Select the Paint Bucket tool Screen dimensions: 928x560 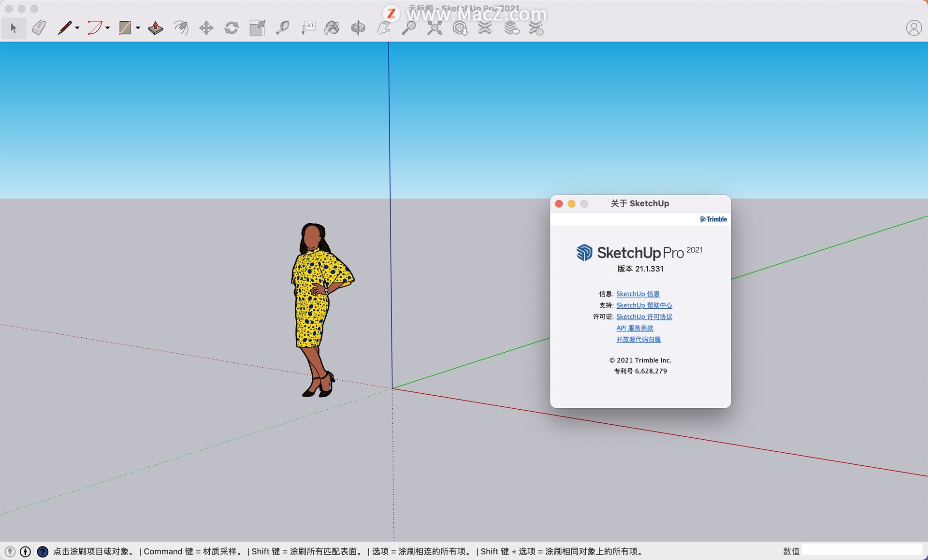click(x=332, y=28)
